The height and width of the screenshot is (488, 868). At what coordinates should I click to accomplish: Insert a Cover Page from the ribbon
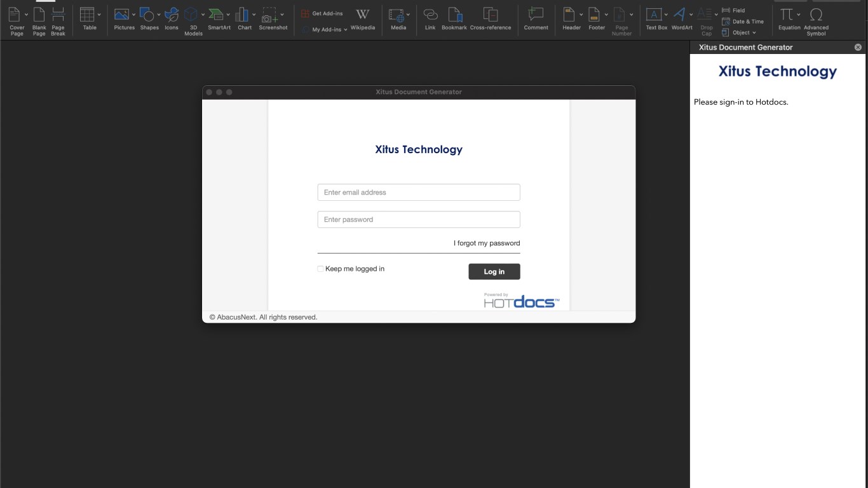click(x=15, y=20)
